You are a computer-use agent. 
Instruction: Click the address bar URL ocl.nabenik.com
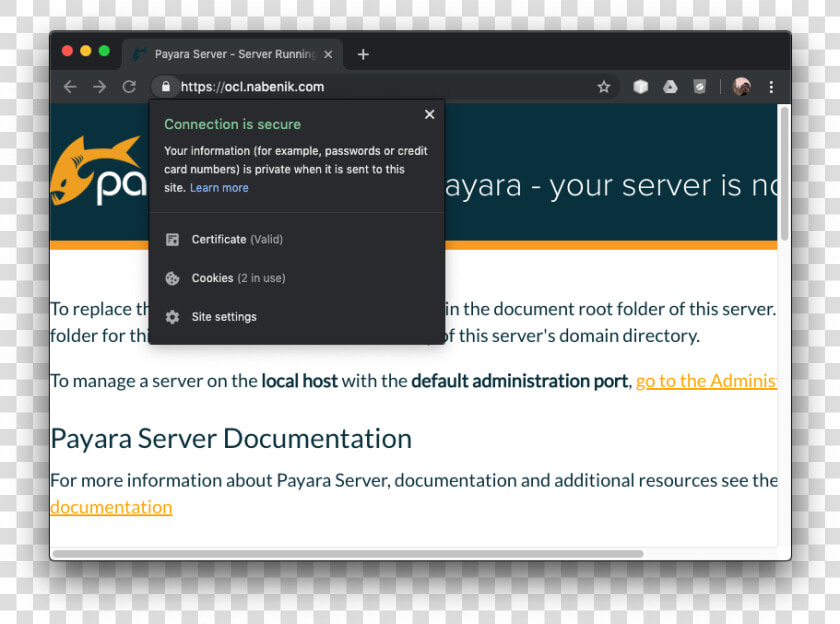[x=252, y=87]
